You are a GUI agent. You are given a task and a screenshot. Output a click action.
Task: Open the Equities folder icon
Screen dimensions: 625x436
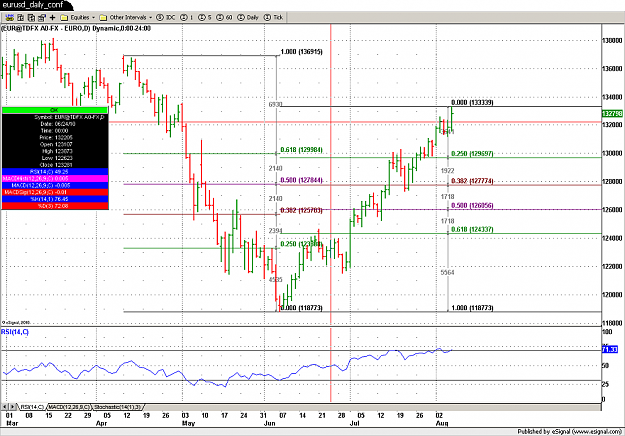pyautogui.click(x=64, y=18)
